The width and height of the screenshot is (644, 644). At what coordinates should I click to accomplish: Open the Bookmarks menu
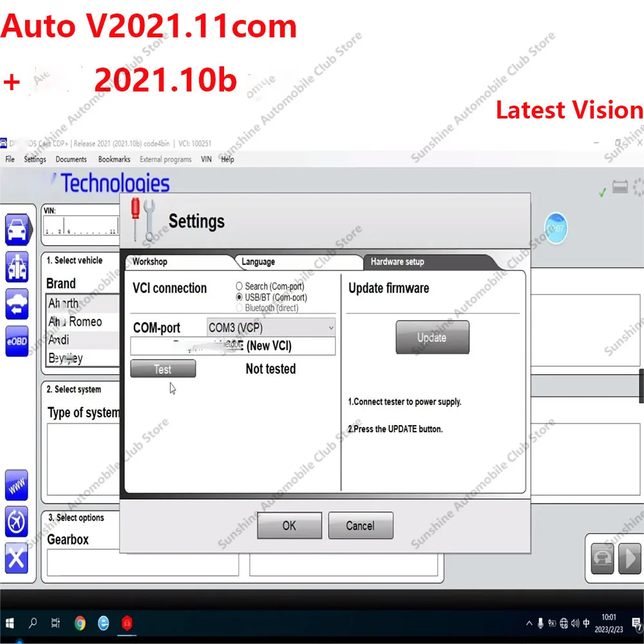[114, 159]
